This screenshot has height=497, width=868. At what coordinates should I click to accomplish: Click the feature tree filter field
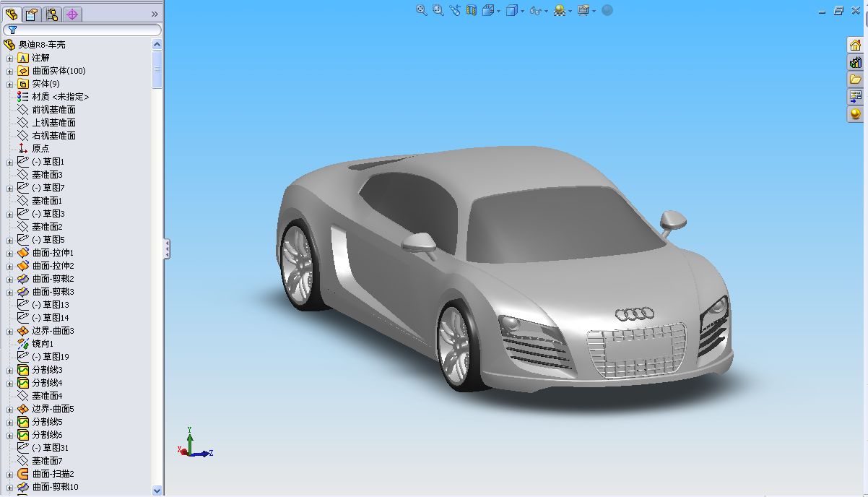coord(82,30)
